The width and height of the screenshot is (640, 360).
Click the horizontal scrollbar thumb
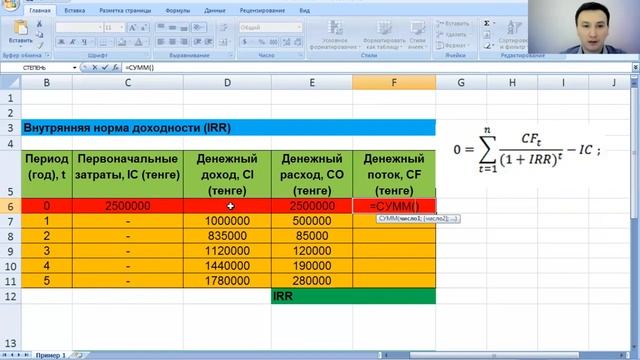[494, 356]
